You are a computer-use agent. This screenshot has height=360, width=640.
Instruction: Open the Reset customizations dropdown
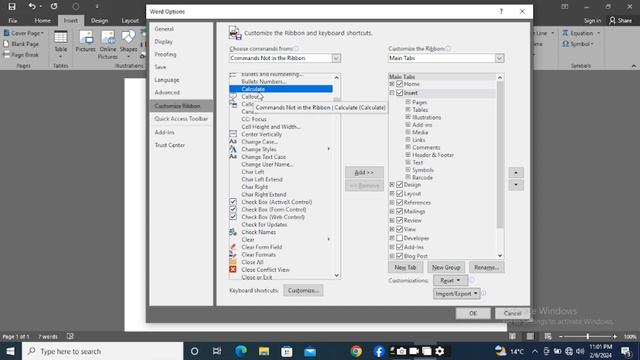(x=450, y=280)
